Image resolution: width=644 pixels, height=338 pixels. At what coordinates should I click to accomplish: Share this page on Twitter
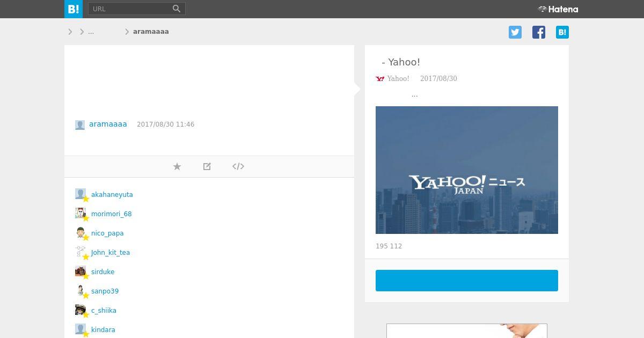pyautogui.click(x=515, y=32)
